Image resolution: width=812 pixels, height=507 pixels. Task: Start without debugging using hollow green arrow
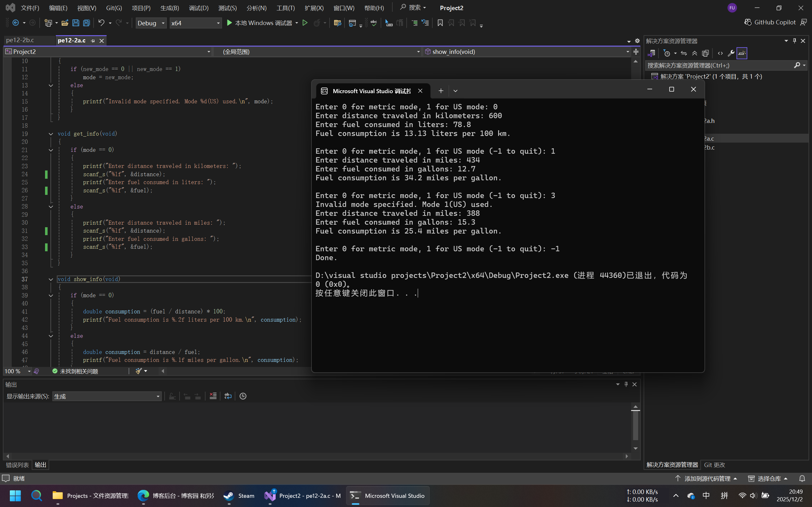[305, 23]
